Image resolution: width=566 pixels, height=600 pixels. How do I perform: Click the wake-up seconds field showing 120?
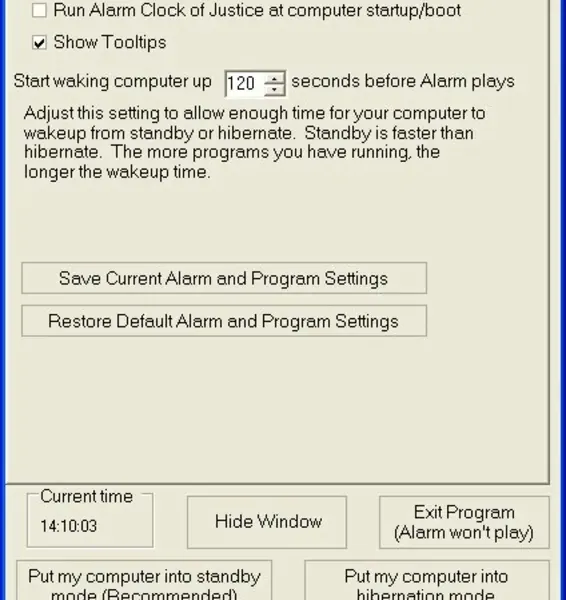coord(245,83)
